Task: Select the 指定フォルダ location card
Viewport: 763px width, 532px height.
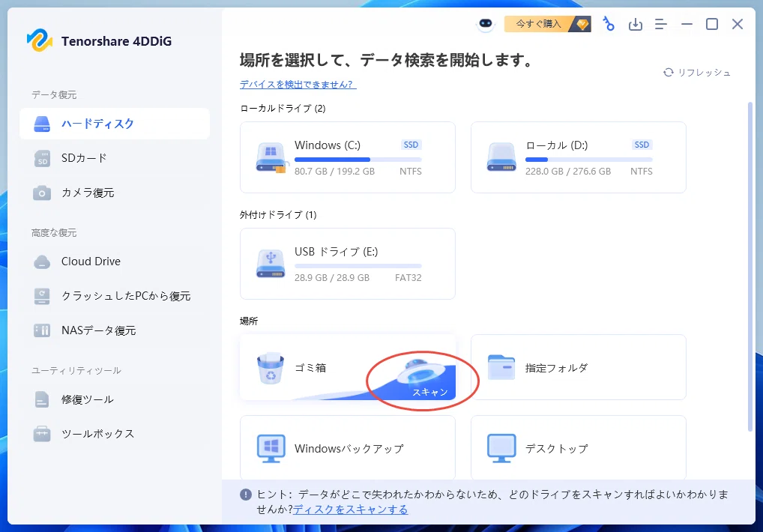Action: (x=578, y=367)
